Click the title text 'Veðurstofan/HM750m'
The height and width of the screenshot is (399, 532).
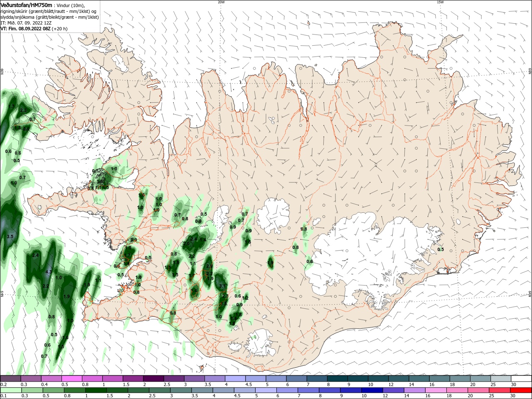click(26, 5)
